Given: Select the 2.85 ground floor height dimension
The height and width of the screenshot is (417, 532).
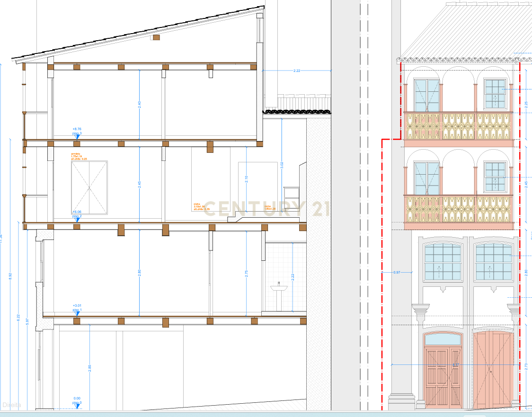Looking at the screenshot, I should pos(89,367).
